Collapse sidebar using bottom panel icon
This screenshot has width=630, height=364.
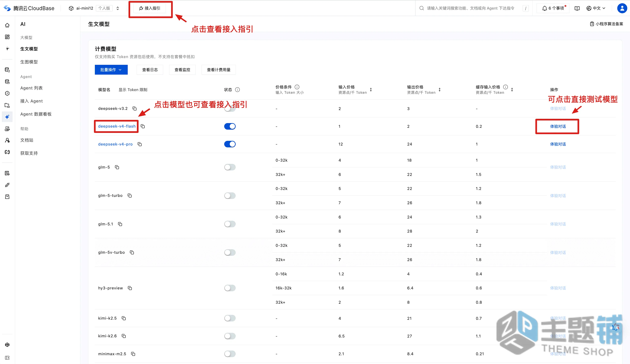7,358
